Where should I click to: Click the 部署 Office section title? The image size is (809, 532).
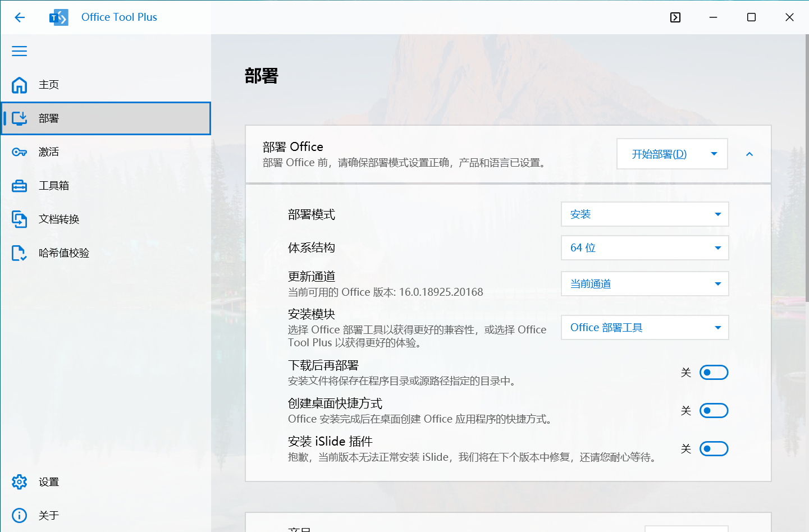point(293,147)
